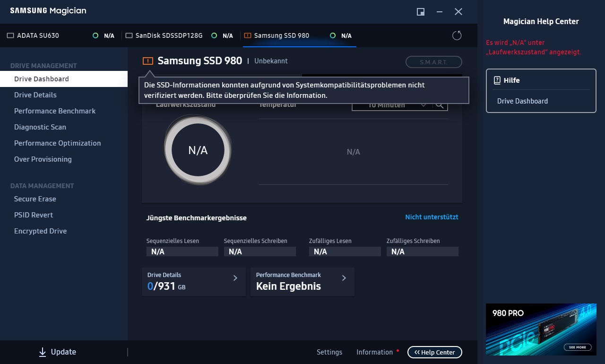Minimize the Samsung Magician window
Viewport: 605px width, 364px height.
[x=440, y=12]
